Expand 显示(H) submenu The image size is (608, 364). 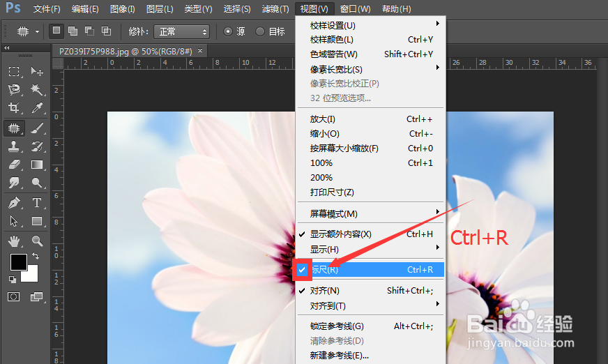coord(370,249)
